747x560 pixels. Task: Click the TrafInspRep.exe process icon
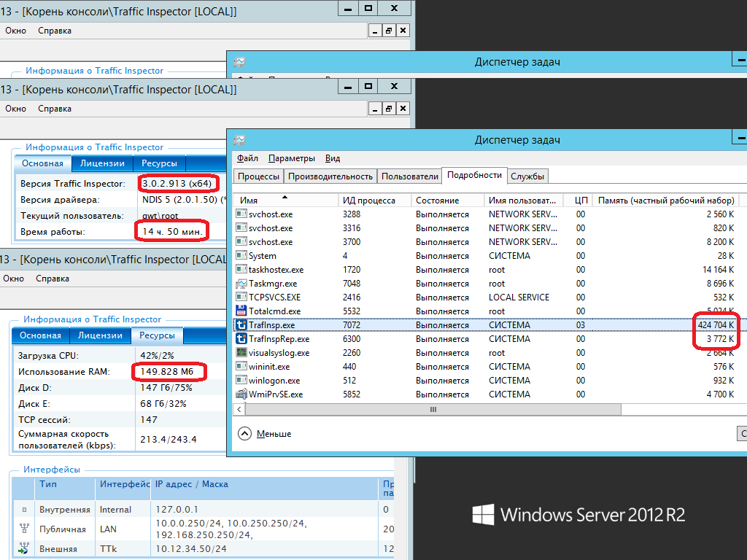coord(241,339)
